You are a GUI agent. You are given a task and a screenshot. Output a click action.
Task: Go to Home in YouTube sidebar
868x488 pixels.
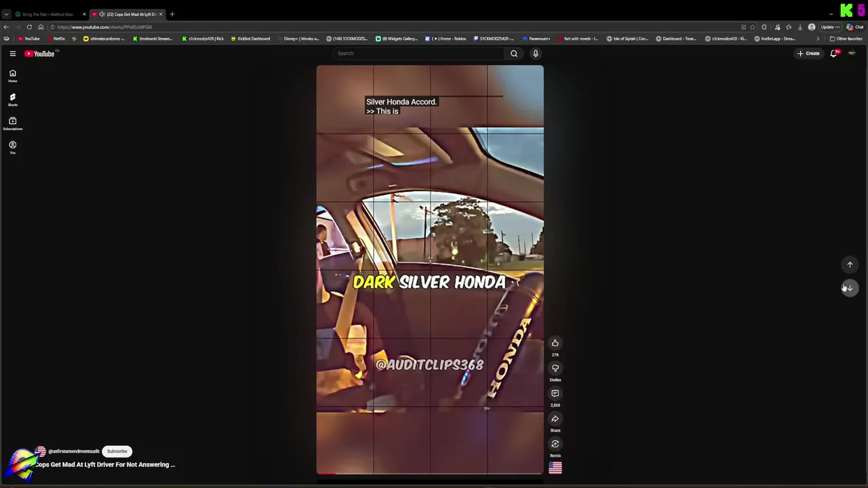12,76
